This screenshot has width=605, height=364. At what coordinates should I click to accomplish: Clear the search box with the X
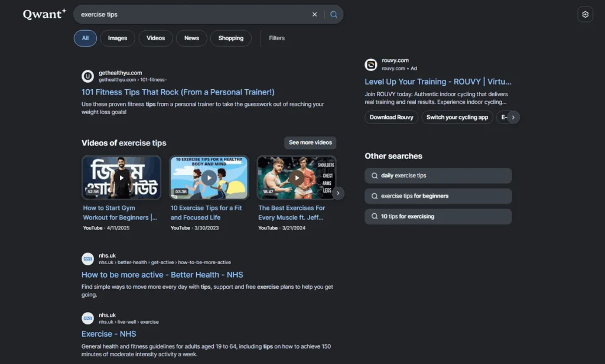coord(314,14)
